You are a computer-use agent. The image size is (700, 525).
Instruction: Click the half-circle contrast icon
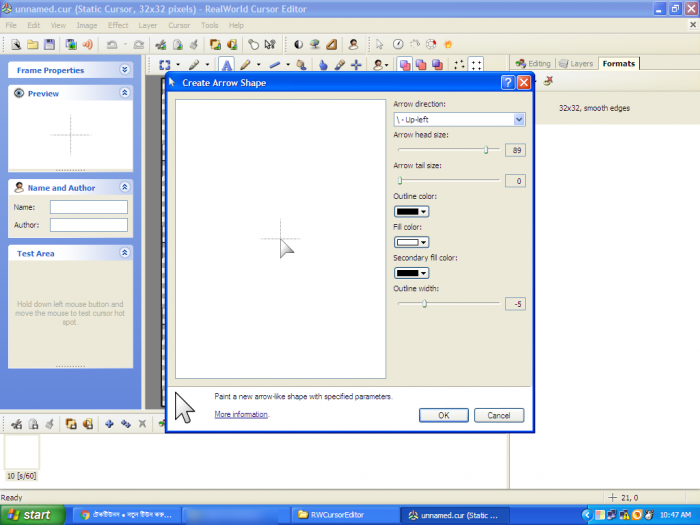(x=298, y=44)
